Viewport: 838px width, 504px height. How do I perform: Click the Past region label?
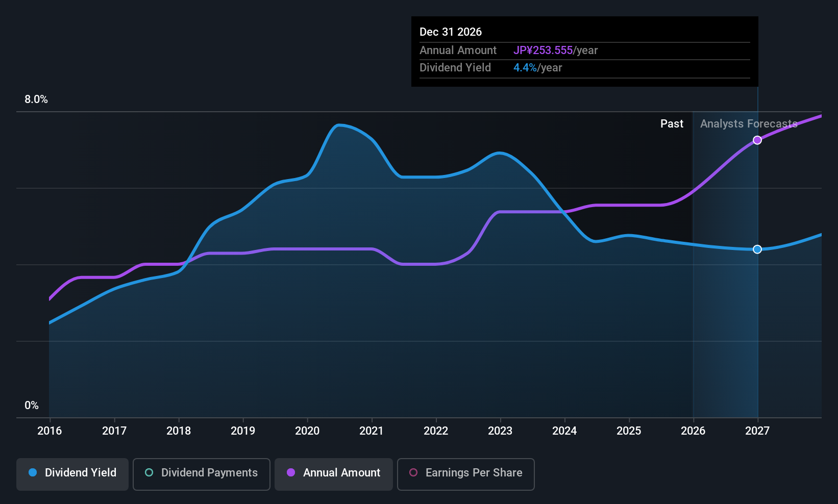(x=672, y=124)
